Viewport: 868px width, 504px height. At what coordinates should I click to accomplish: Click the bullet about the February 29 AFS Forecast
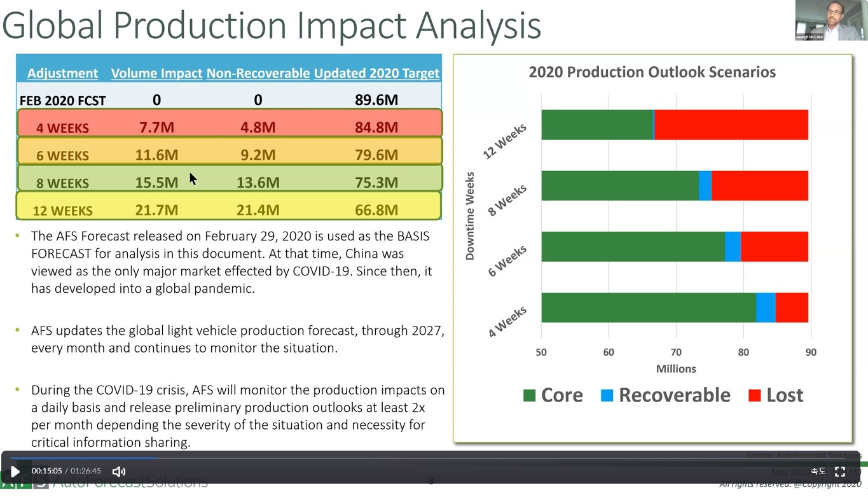coord(231,262)
